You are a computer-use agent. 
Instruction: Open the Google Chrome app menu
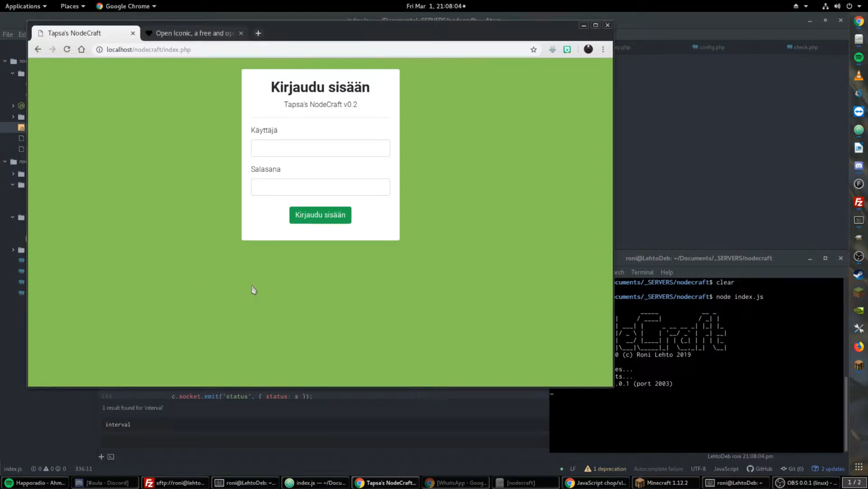click(x=126, y=6)
